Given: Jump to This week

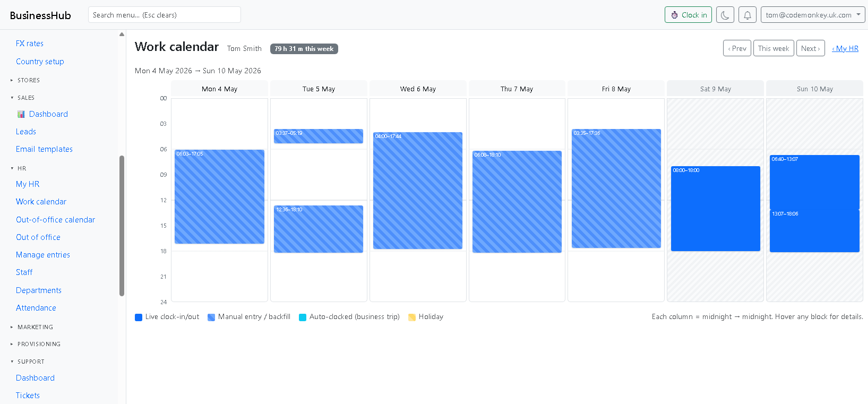Looking at the screenshot, I should [x=774, y=48].
